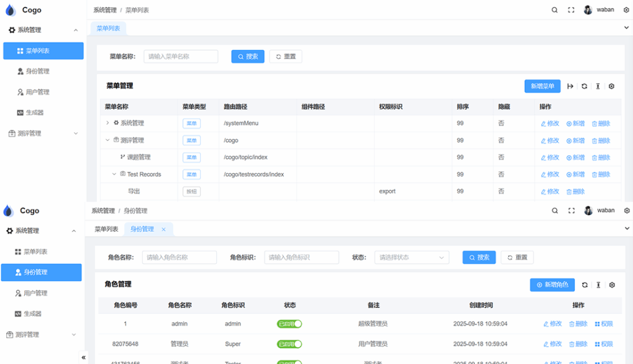This screenshot has height=364, width=633.
Task: Click the expand-all arrow icon beside 新增菜单
Action: [570, 87]
